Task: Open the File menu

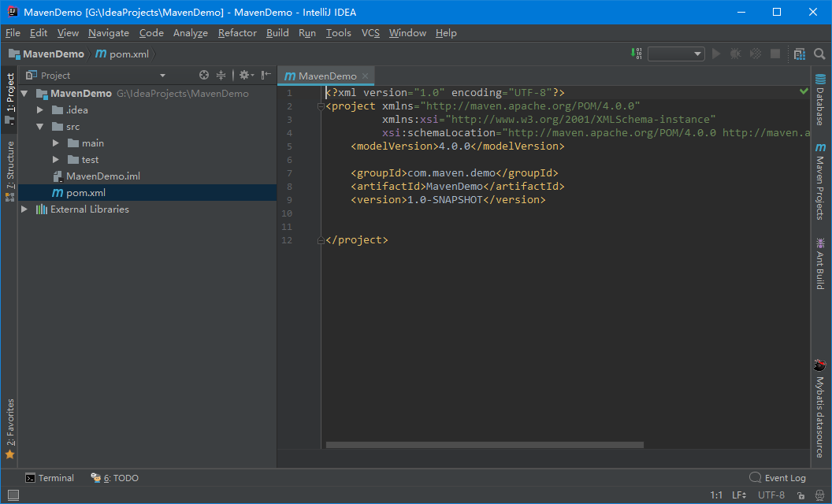Action: point(13,33)
